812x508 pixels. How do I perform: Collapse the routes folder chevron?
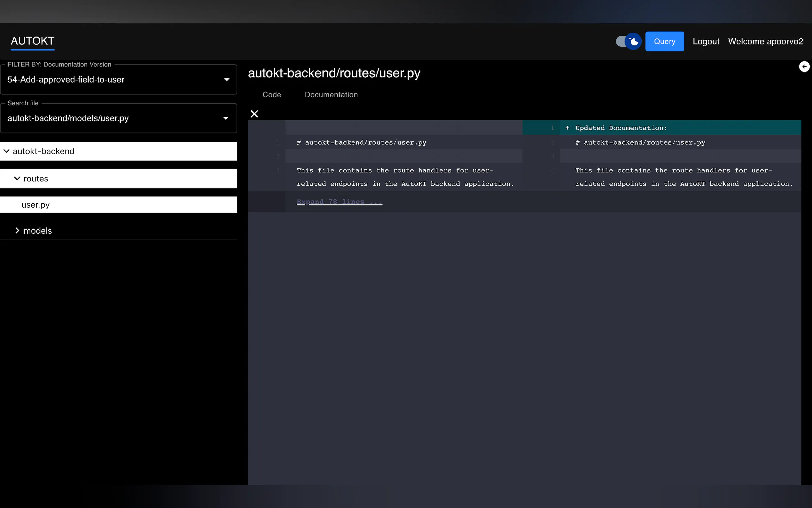coord(17,179)
